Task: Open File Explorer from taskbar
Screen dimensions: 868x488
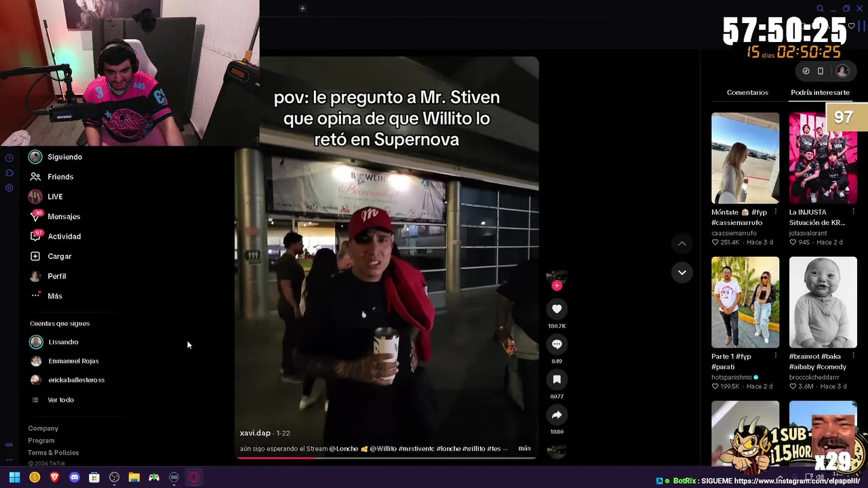Action: pos(134,477)
